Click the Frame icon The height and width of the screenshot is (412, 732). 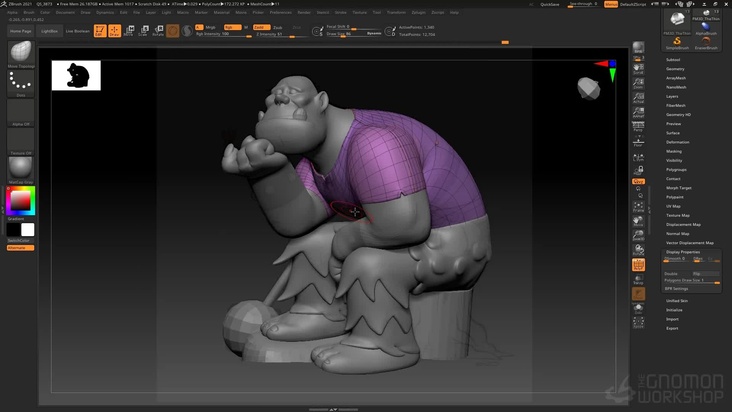(638, 207)
